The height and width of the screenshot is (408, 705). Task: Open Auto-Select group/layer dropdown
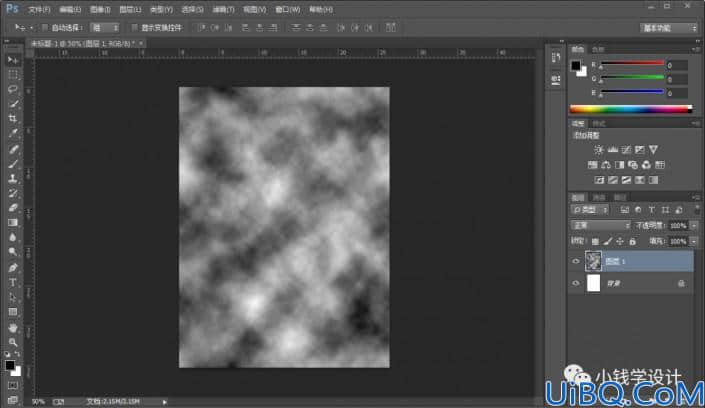click(x=105, y=28)
